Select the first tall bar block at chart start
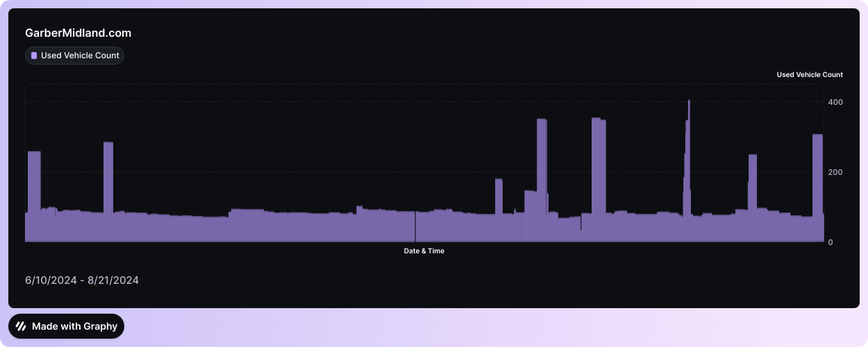Viewport: 868px width, 347px height. (x=34, y=194)
